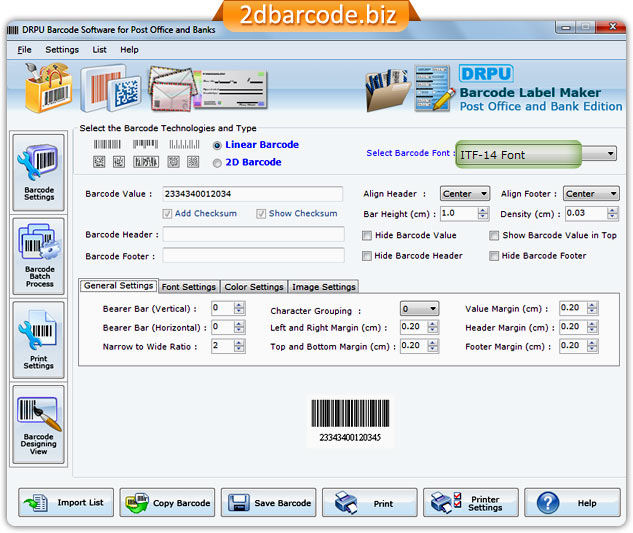
Task: Adjust Density stepper arrows
Action: point(612,213)
